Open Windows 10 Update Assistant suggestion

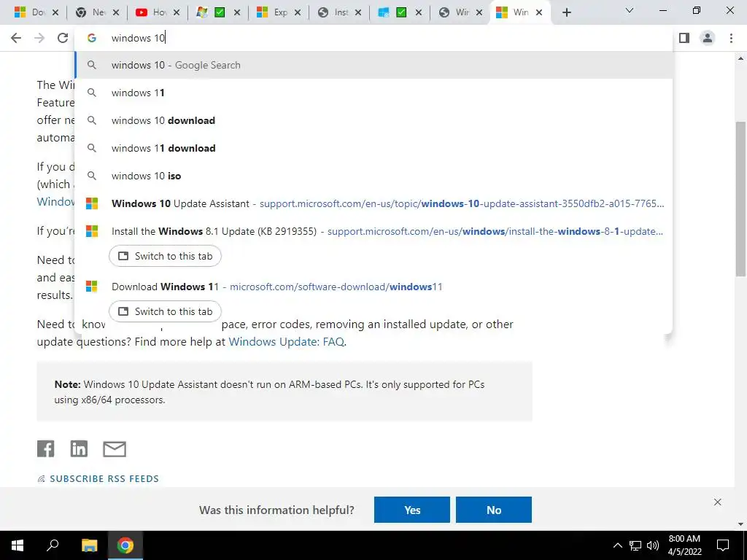pos(373,203)
